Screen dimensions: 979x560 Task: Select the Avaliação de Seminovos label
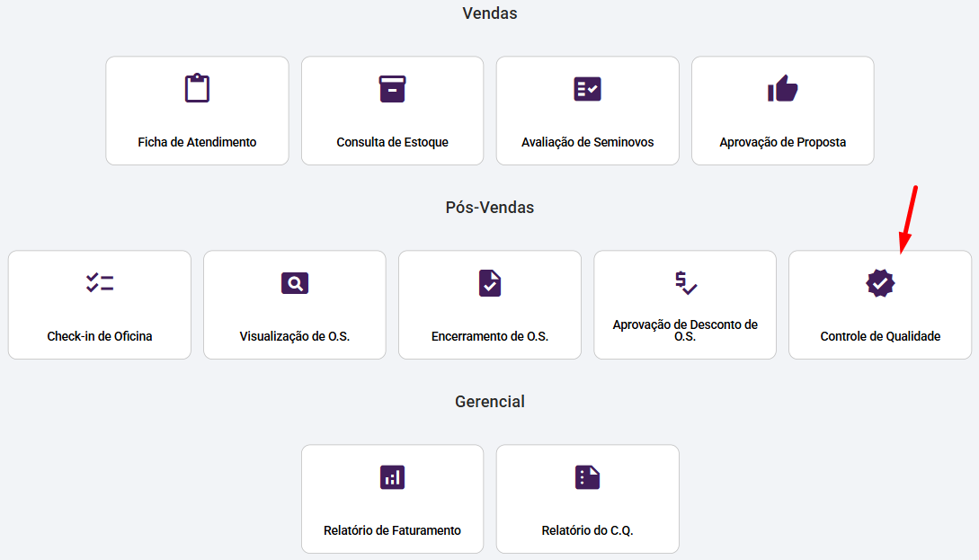pyautogui.click(x=587, y=142)
